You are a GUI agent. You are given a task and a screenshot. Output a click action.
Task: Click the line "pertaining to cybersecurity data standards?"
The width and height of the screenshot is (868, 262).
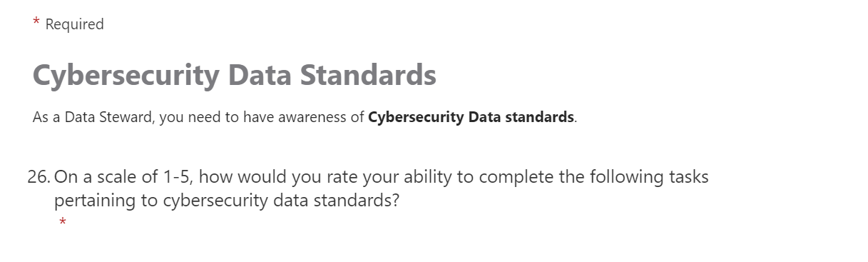tap(227, 201)
